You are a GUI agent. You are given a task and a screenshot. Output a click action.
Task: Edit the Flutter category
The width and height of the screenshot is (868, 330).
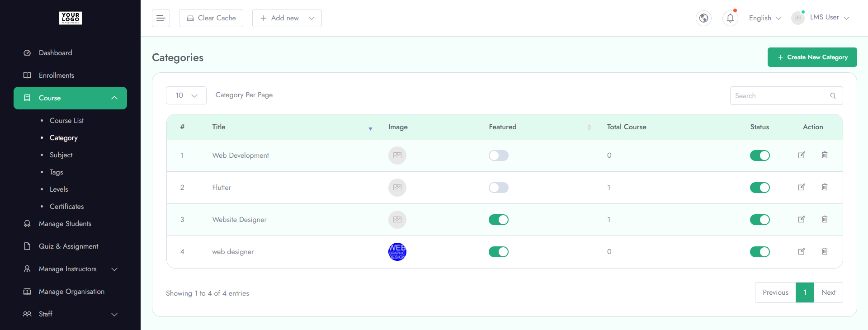802,187
